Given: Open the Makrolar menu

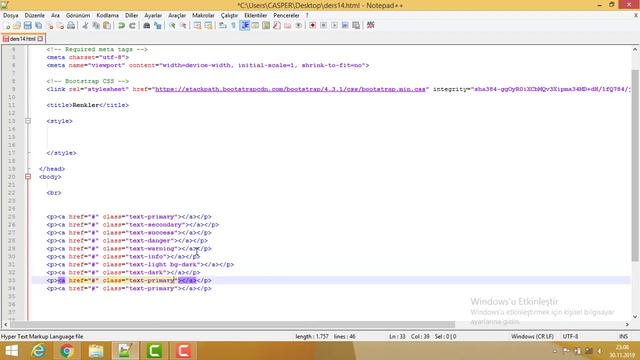Looking at the screenshot, I should (x=203, y=15).
